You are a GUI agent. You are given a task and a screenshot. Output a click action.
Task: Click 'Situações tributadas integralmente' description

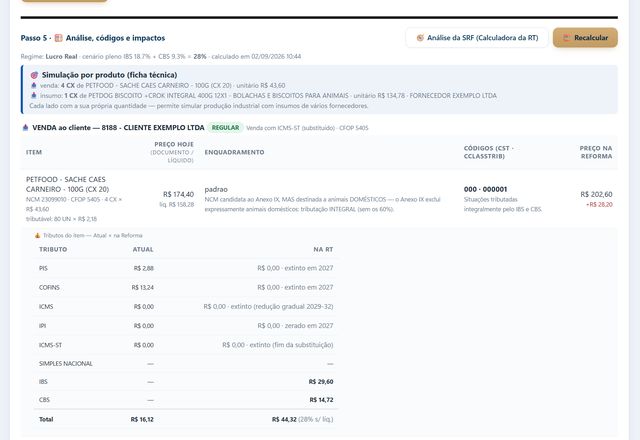tap(503, 204)
